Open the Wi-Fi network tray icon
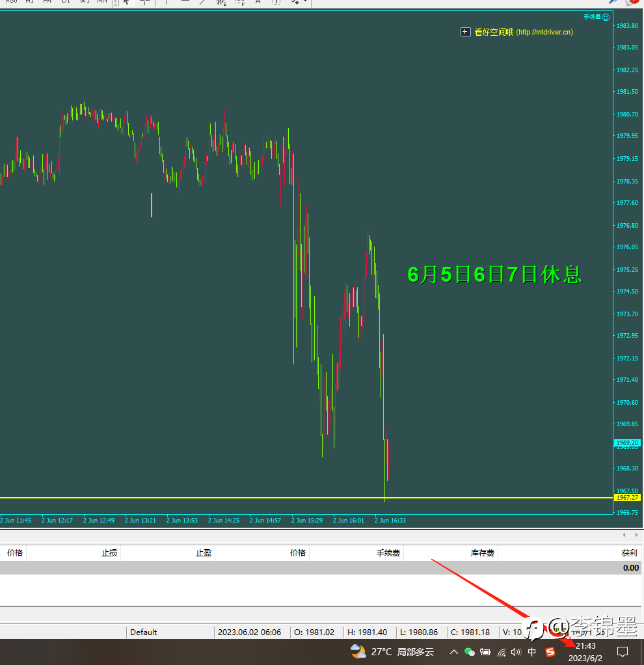This screenshot has width=644, height=665. click(x=502, y=652)
